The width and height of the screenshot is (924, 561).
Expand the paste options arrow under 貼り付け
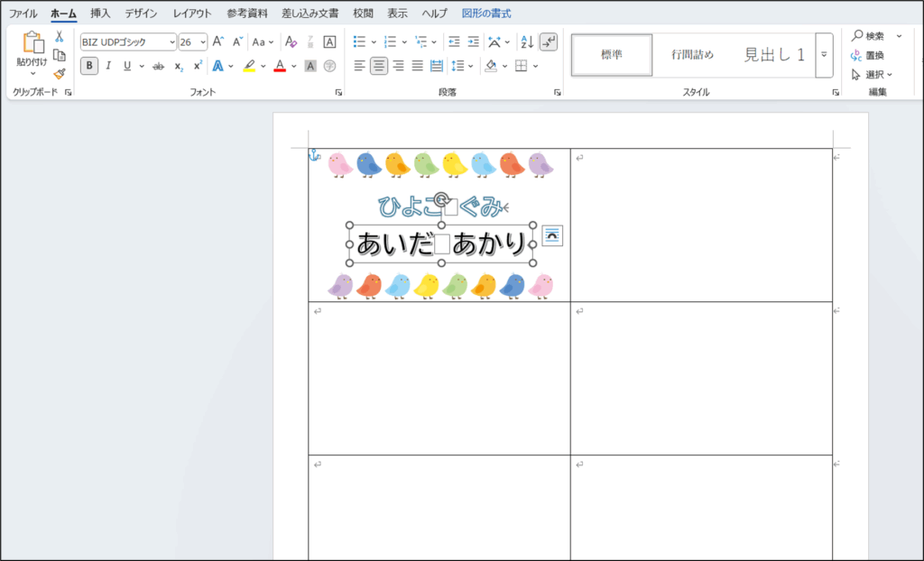tap(32, 74)
